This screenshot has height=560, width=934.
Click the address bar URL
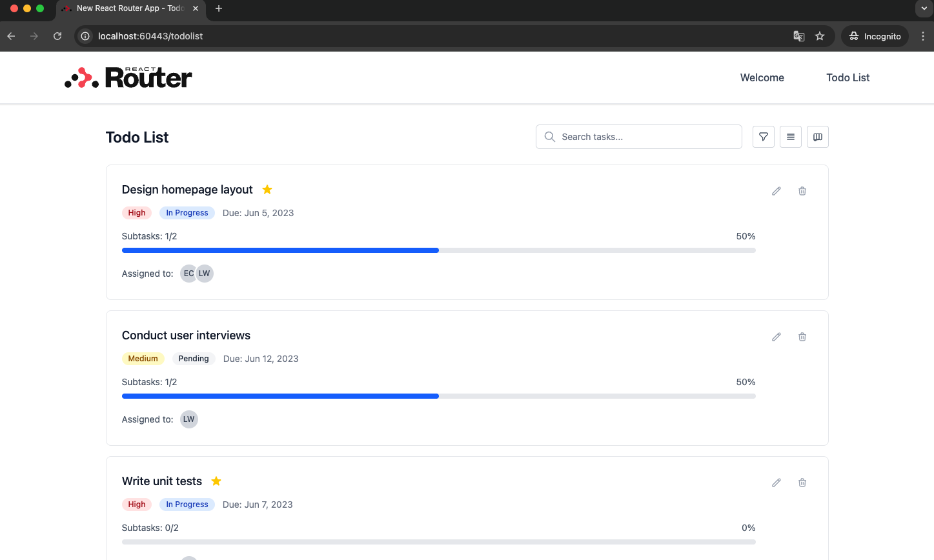pyautogui.click(x=150, y=36)
